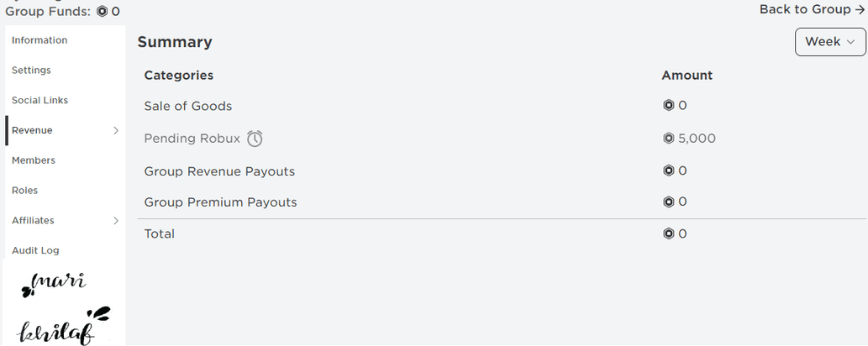Viewport: 868px width, 346px height.
Task: Click the Robux icon in Group Revenue Payouts row
Action: [x=668, y=170]
